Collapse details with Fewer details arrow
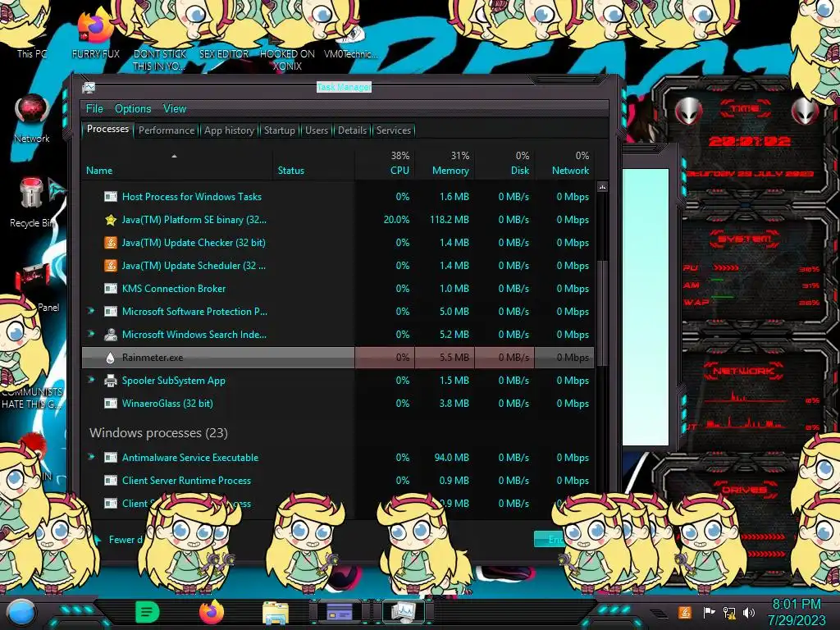840x630 pixels. coord(97,540)
